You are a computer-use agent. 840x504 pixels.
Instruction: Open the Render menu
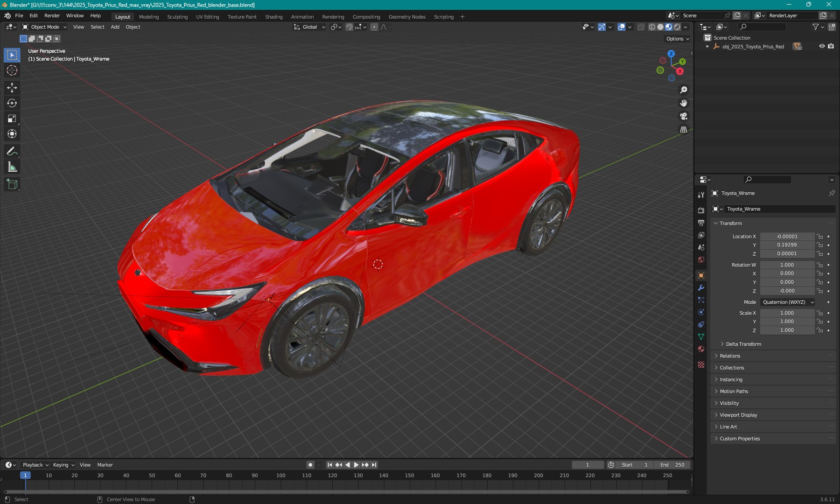[x=52, y=15]
